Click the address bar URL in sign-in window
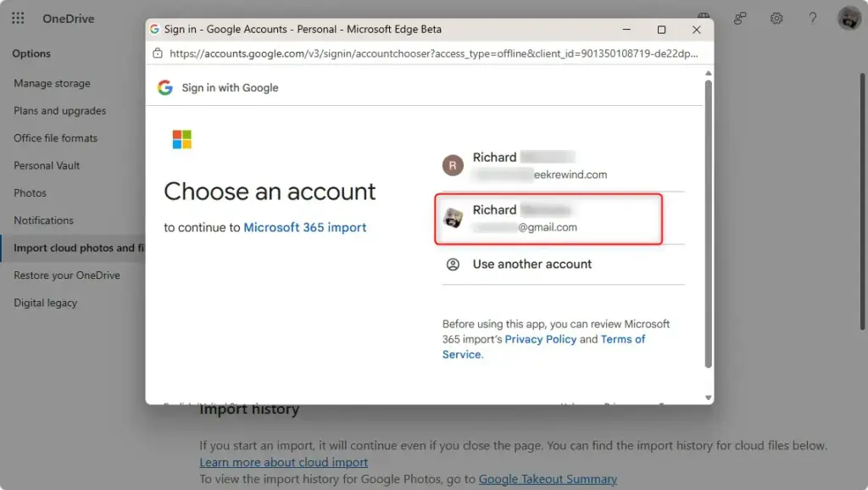Screen dimensions: 868x490 coord(433,53)
